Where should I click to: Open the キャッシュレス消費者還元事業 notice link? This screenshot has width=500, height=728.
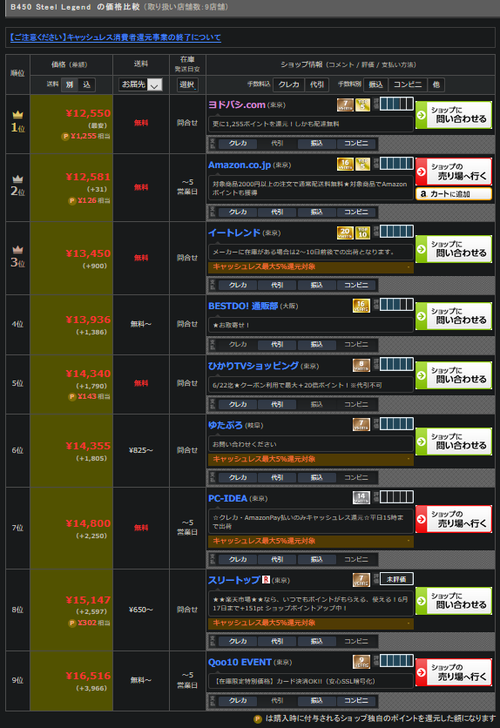click(116, 37)
